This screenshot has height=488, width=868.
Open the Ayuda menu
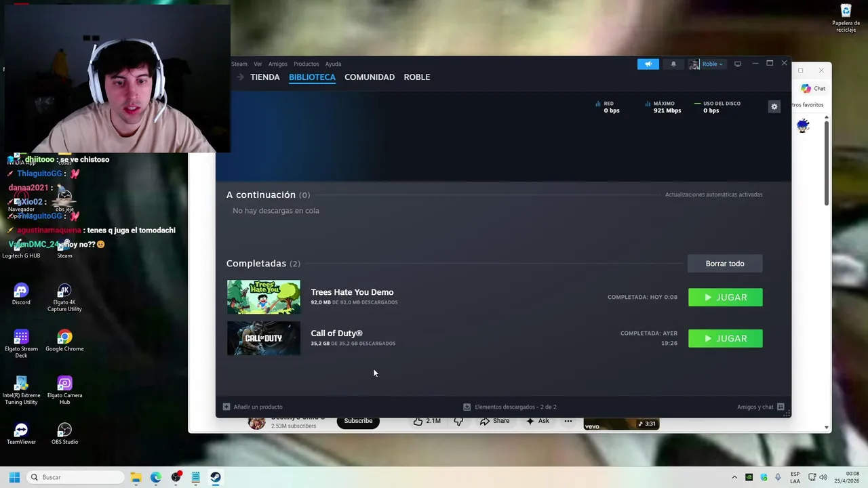333,64
